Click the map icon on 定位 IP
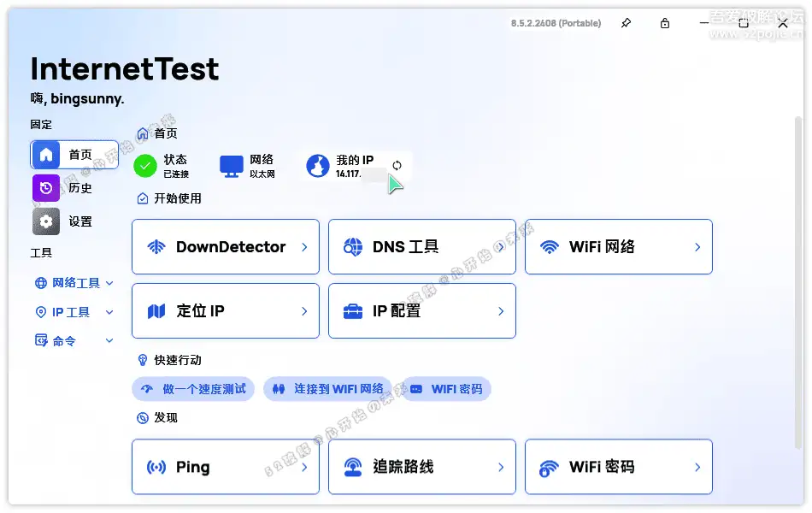The image size is (812, 513). [156, 311]
